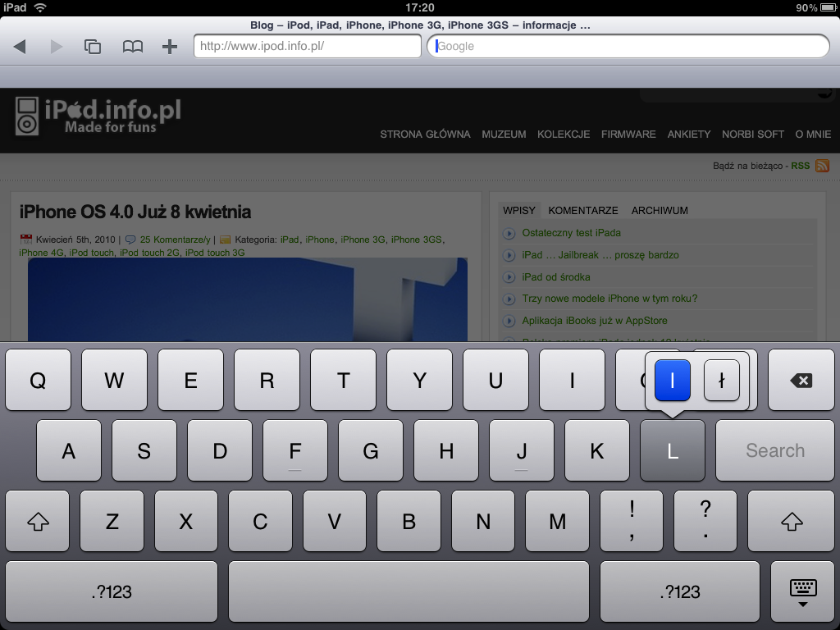Tap the E key
Image resolution: width=840 pixels, height=630 pixels.
tap(190, 381)
